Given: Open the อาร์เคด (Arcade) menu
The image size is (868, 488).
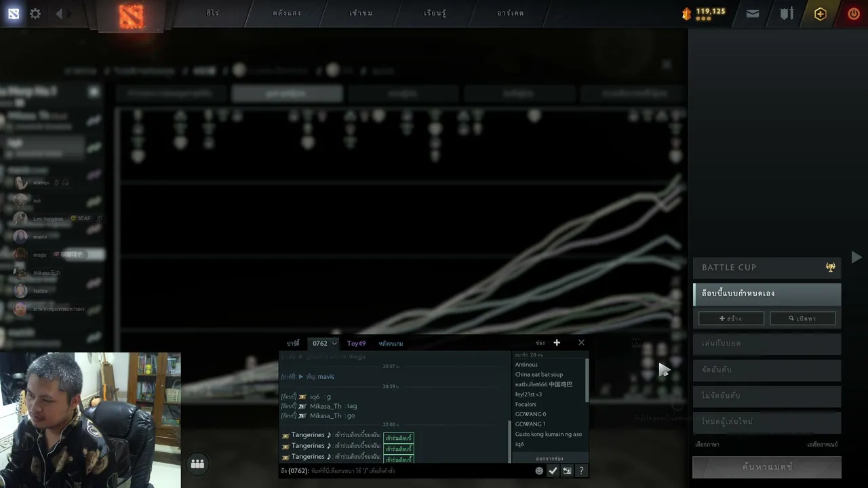Looking at the screenshot, I should pyautogui.click(x=511, y=13).
